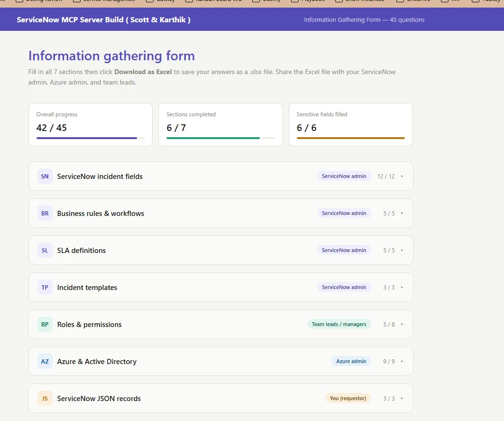Click the AZ Azure section badge
The width and height of the screenshot is (504, 421).
45,362
